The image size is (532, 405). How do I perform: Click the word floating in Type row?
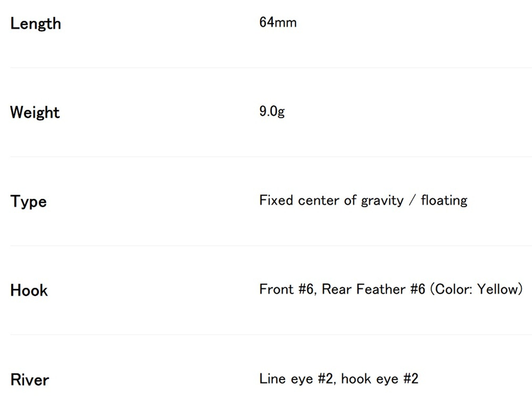(444, 201)
